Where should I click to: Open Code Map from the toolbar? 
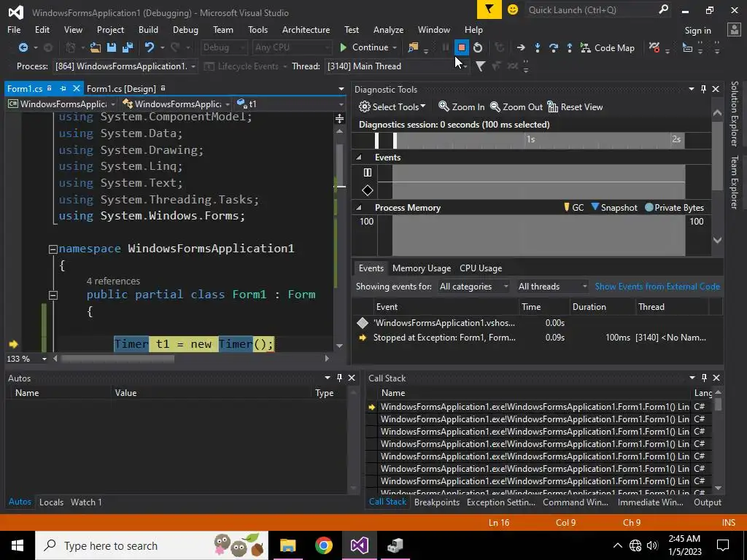coord(608,48)
